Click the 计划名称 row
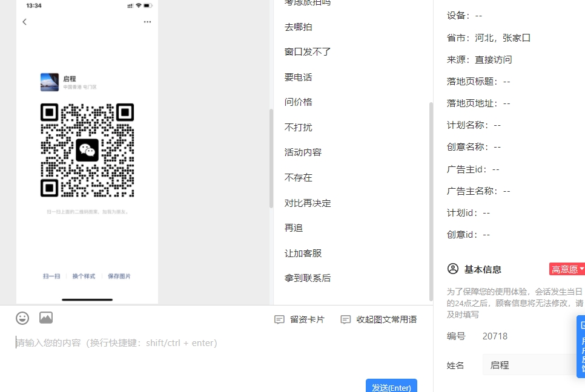The image size is (585, 392). (x=474, y=125)
